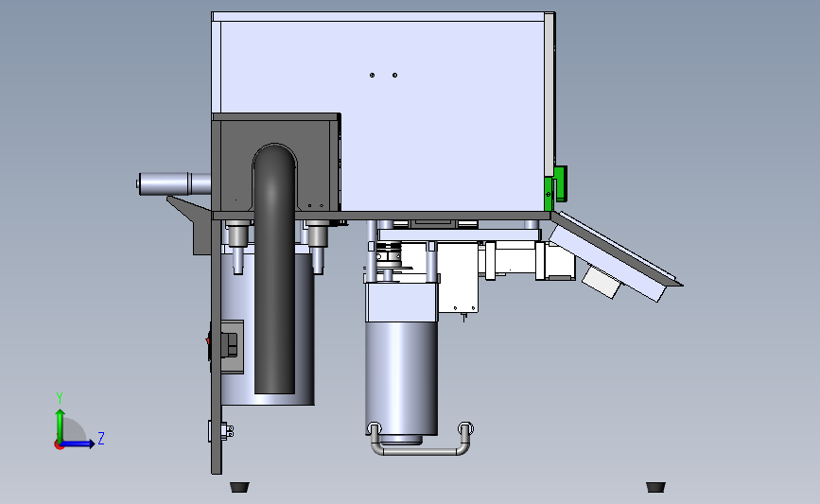Select the vertical dark side plate

point(216,346)
